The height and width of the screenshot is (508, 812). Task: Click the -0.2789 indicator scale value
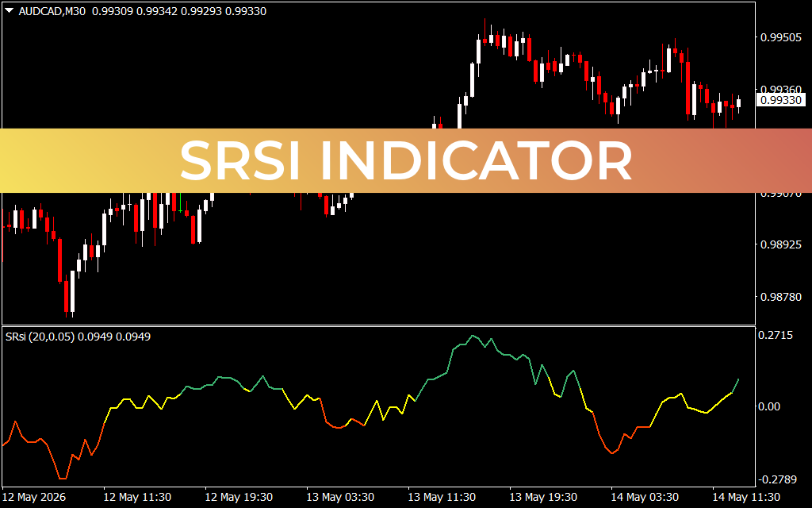779,479
